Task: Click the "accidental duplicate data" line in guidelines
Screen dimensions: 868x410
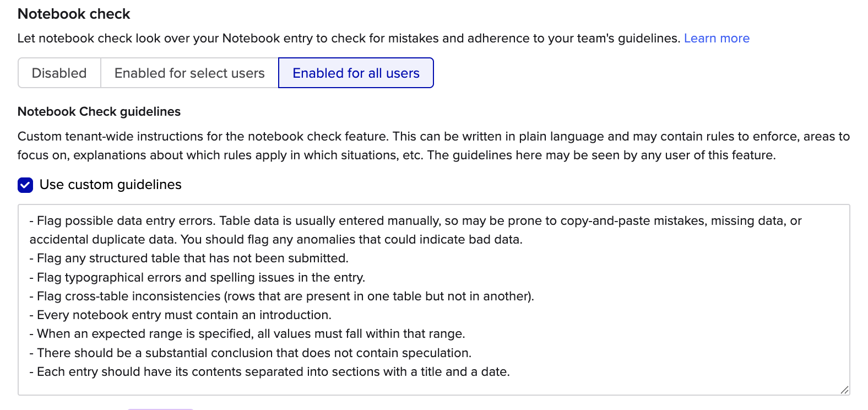Action: [275, 240]
